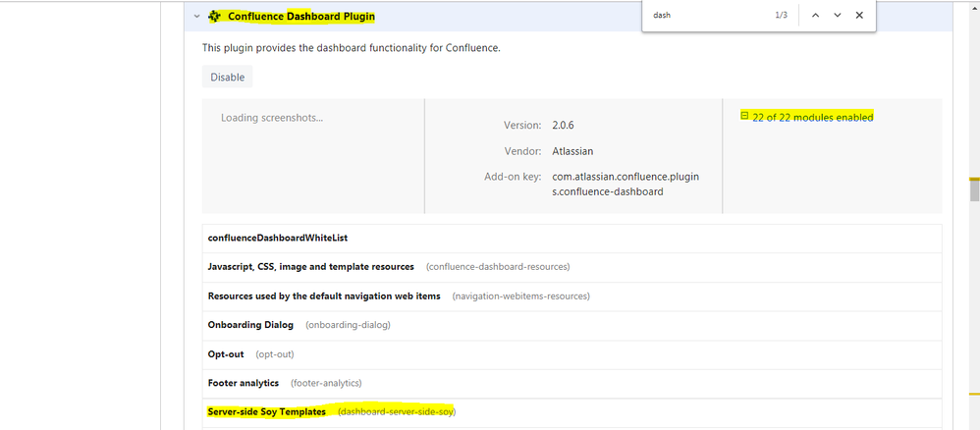Click the vertical scrollbar thumb
980x430 pixels.
(974, 189)
